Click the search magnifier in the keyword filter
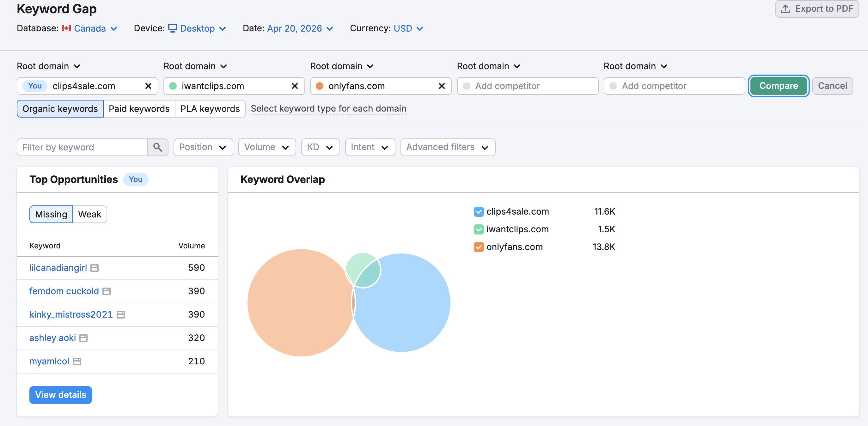The height and width of the screenshot is (426, 868). 158,147
